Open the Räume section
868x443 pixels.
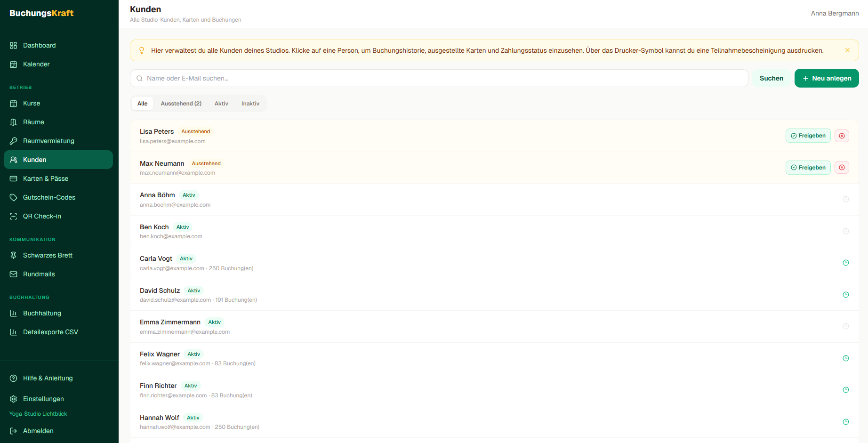(58, 122)
